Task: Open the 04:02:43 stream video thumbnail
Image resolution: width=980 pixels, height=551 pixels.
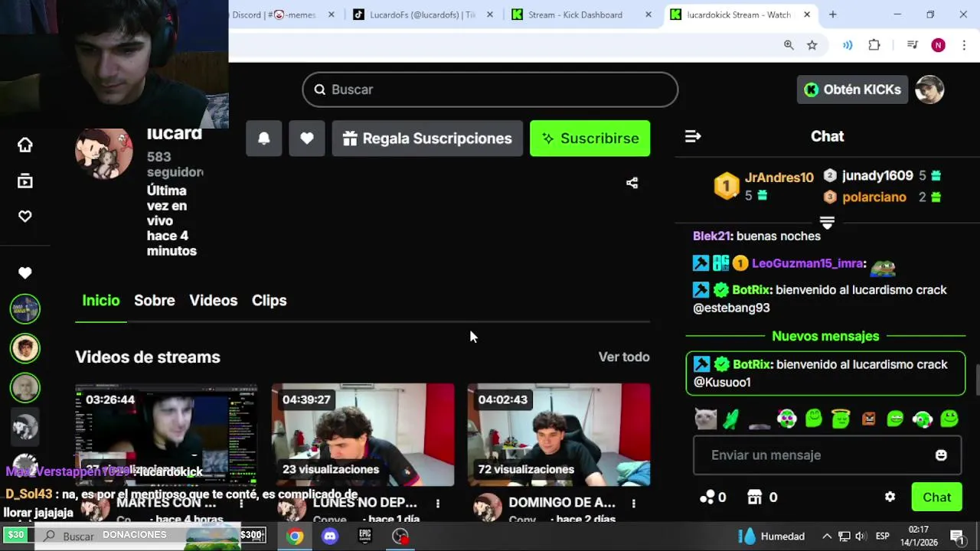Action: 559,434
